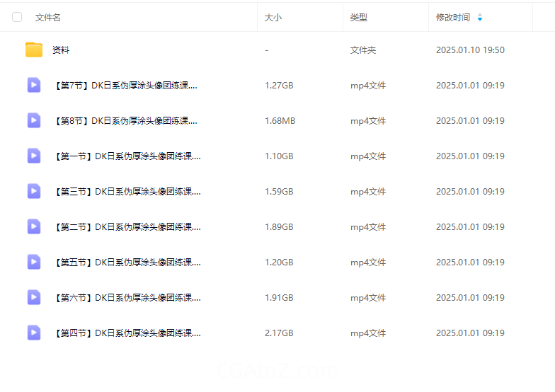Click video icon for 【第一节】 file

pos(34,156)
